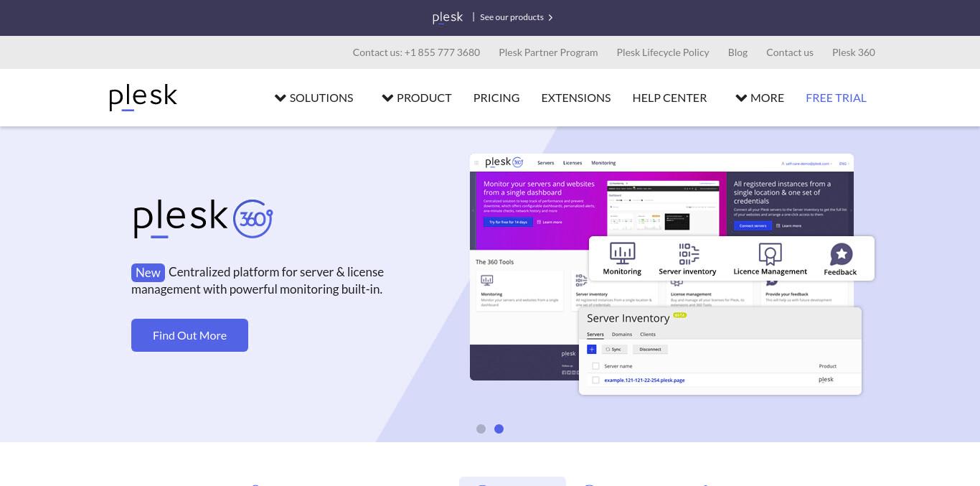The image size is (980, 486).
Task: Open 'See our products' link
Action: point(512,17)
